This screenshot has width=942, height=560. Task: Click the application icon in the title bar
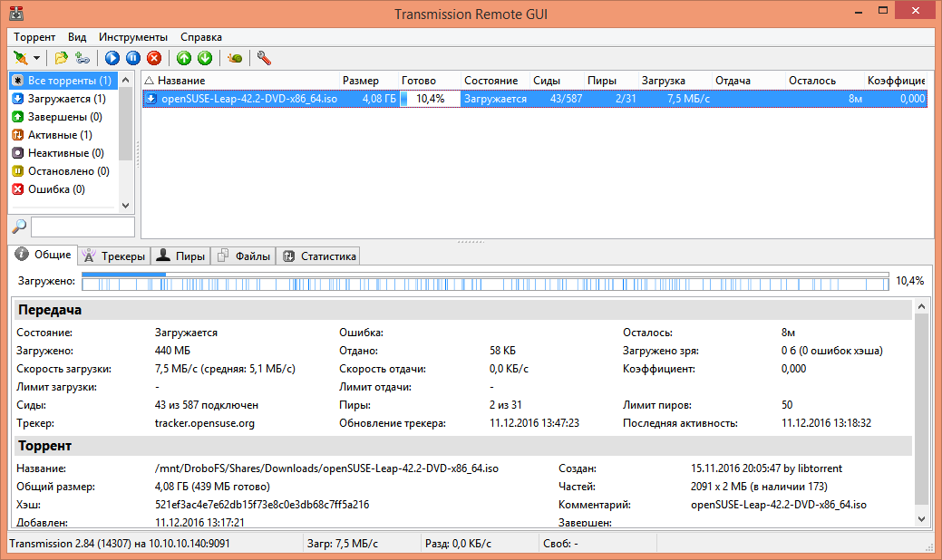click(x=17, y=14)
